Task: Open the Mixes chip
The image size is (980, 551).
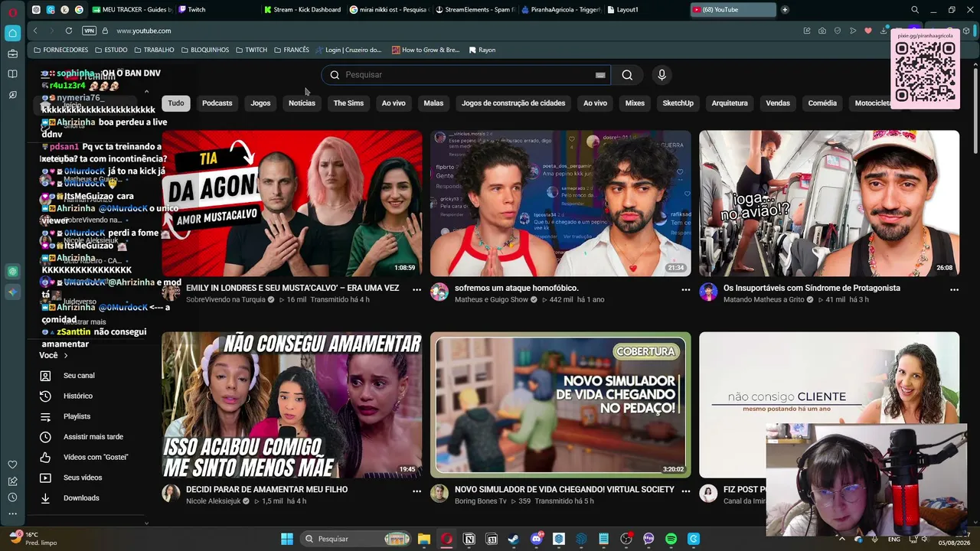Action: pyautogui.click(x=635, y=103)
